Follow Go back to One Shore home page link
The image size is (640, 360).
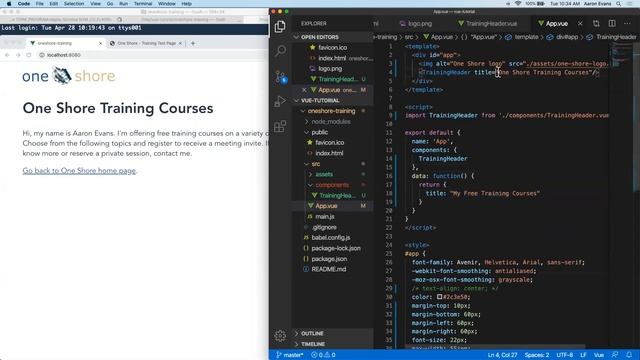tap(79, 171)
